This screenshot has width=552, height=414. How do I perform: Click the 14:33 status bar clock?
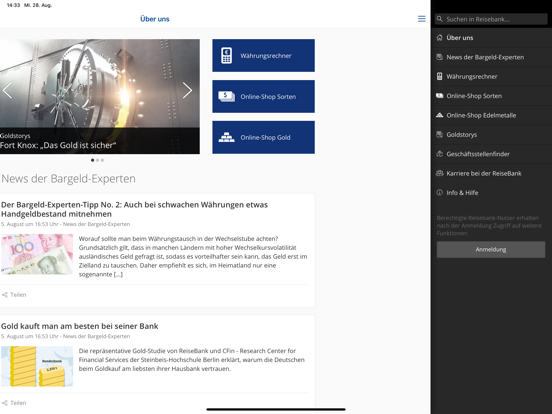click(13, 5)
